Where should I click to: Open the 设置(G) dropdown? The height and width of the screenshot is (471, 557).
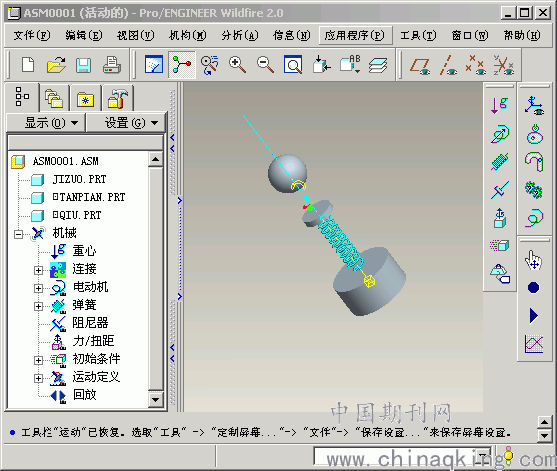click(126, 123)
